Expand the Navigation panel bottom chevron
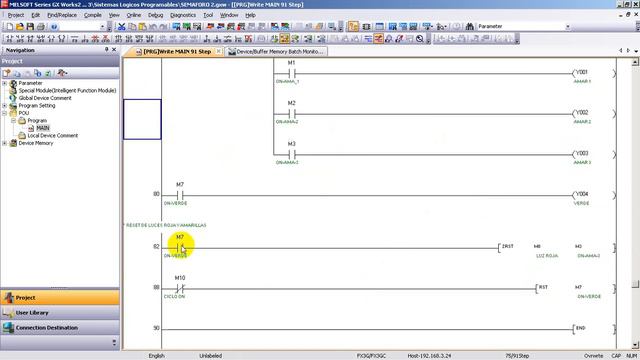 click(x=114, y=342)
